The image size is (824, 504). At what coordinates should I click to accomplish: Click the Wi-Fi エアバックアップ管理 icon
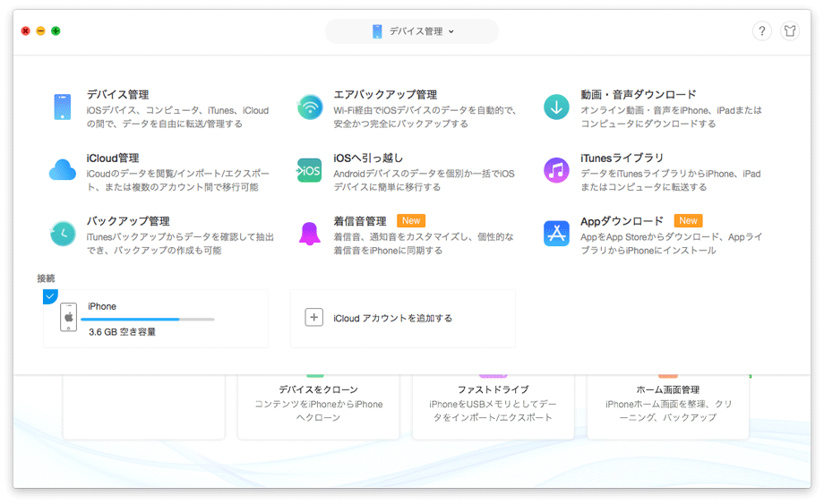[x=310, y=107]
